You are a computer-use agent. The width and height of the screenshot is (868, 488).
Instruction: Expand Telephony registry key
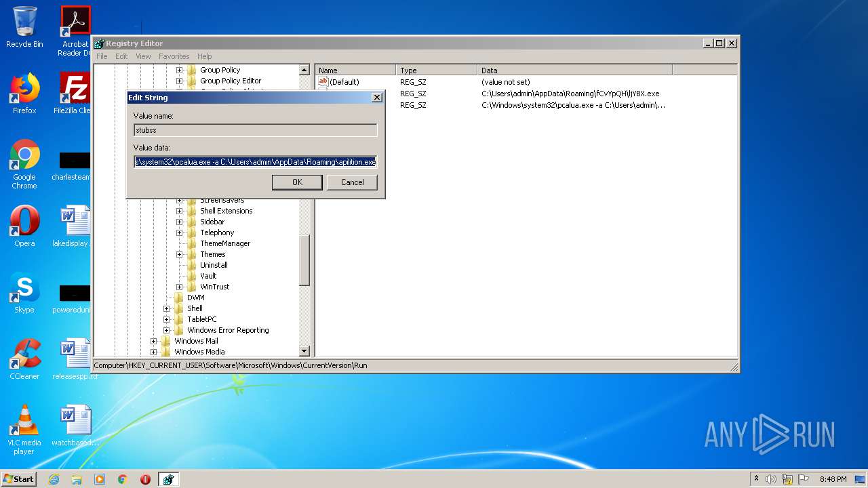pos(180,232)
